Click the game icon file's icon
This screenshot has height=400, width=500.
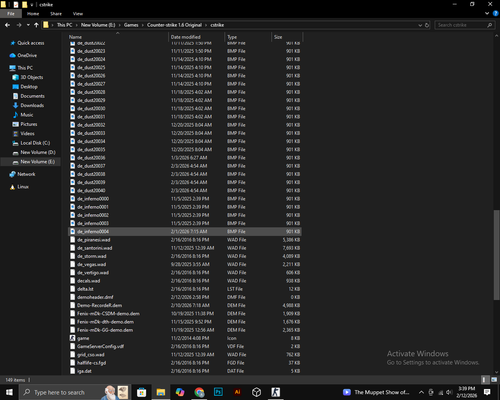(72, 338)
